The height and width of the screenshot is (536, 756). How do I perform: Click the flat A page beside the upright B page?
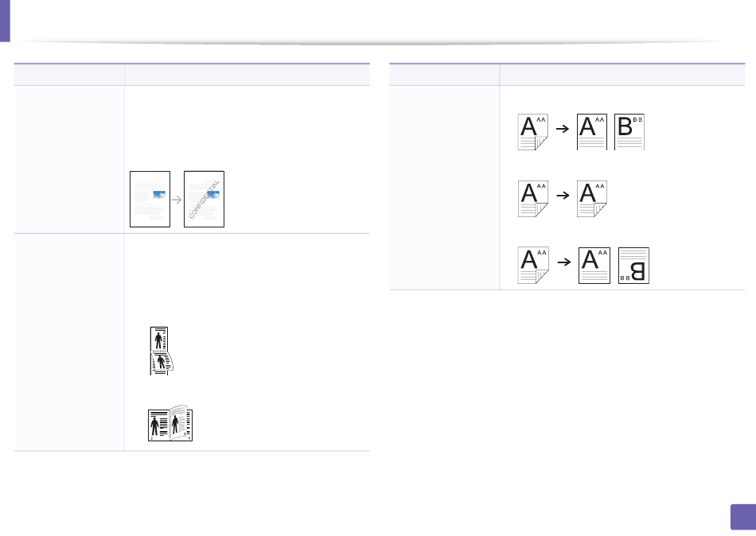[592, 132]
